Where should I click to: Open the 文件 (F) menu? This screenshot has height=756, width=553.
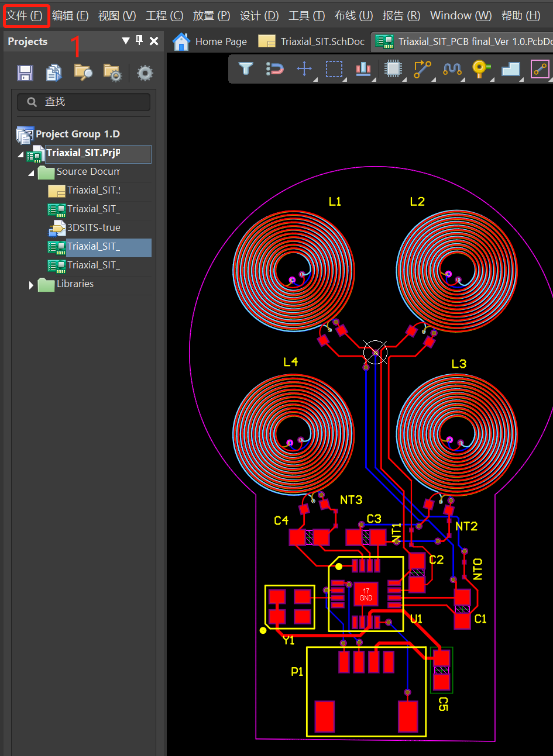click(25, 15)
